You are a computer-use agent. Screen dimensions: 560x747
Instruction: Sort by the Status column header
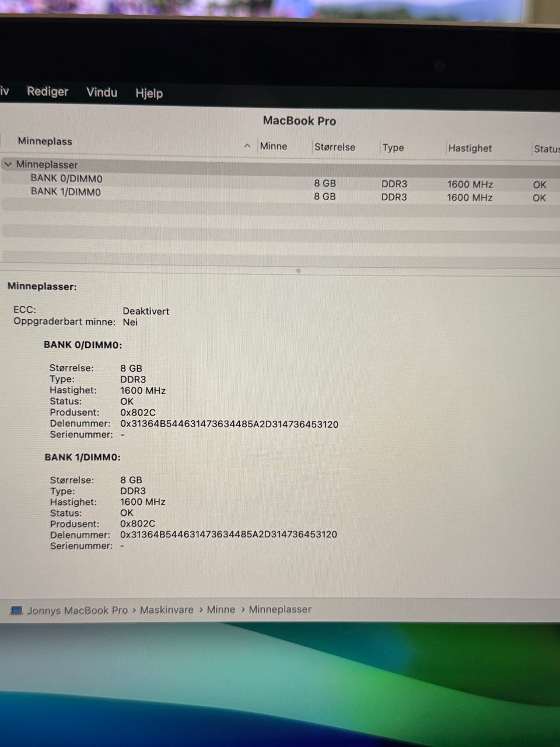(x=547, y=149)
